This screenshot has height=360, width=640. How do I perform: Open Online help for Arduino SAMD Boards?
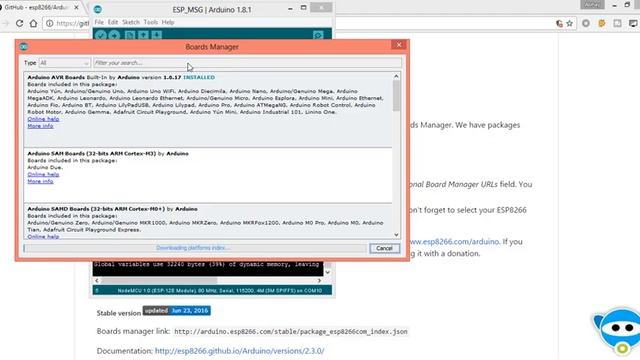point(43,236)
